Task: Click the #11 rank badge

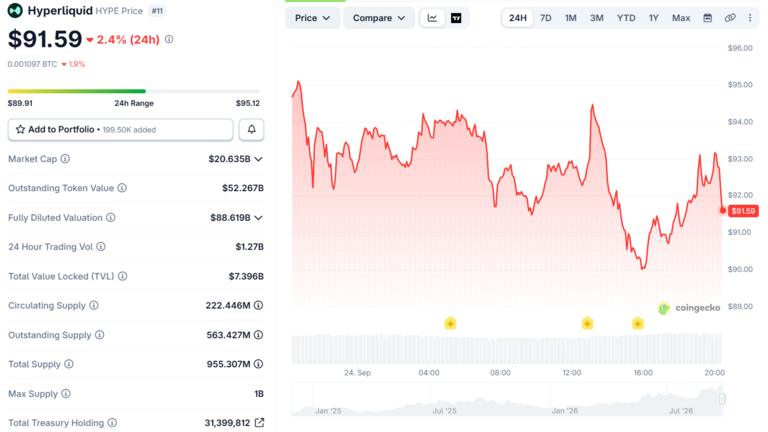Action: (x=157, y=11)
